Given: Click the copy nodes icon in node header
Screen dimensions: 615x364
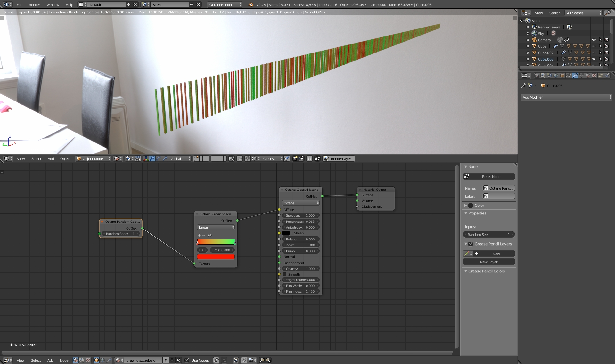Looking at the screenshot, I should point(262,360).
